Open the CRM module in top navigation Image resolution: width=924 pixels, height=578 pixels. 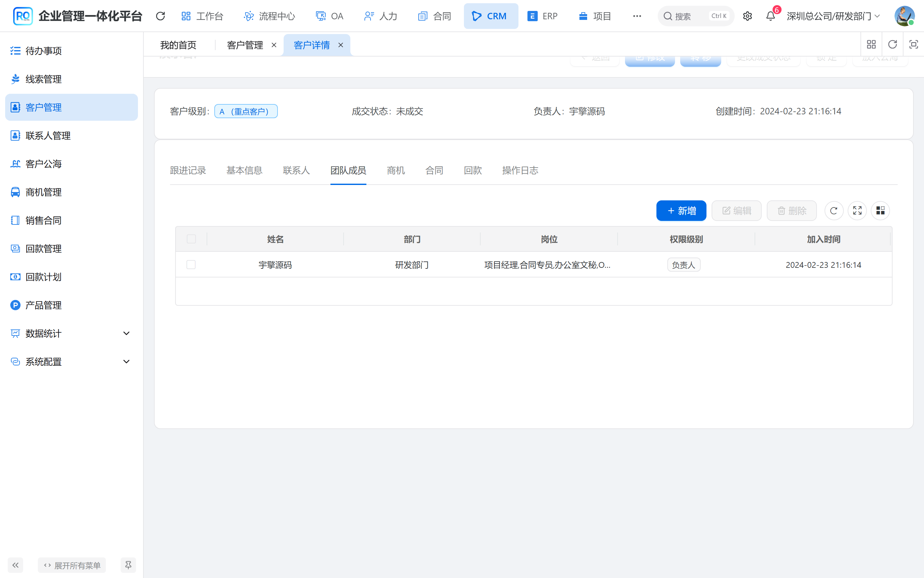491,16
